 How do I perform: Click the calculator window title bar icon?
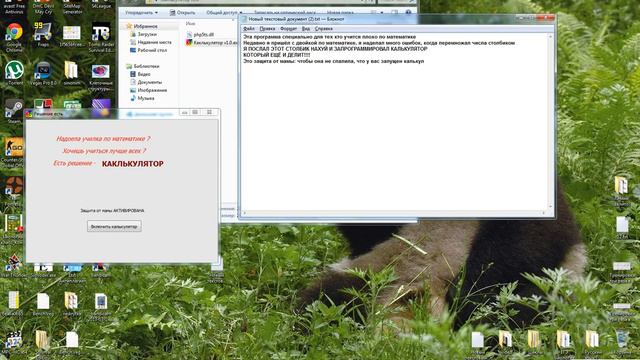(29, 114)
